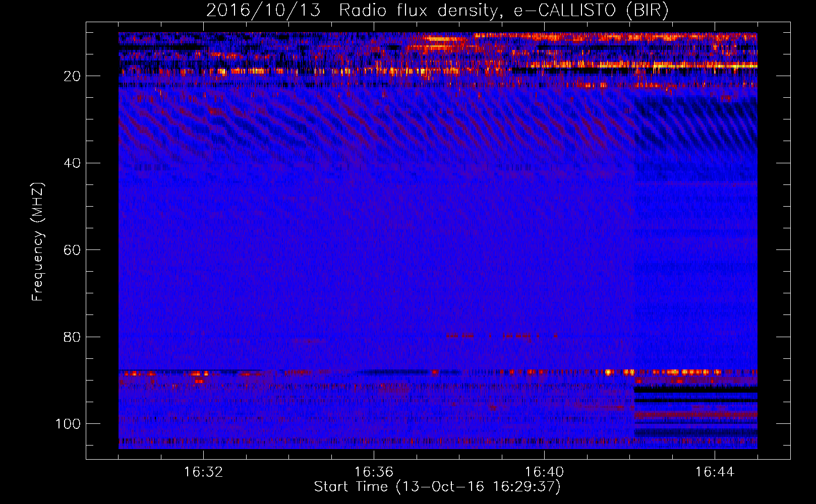Click the 60 frequency tick label

[x=72, y=250]
